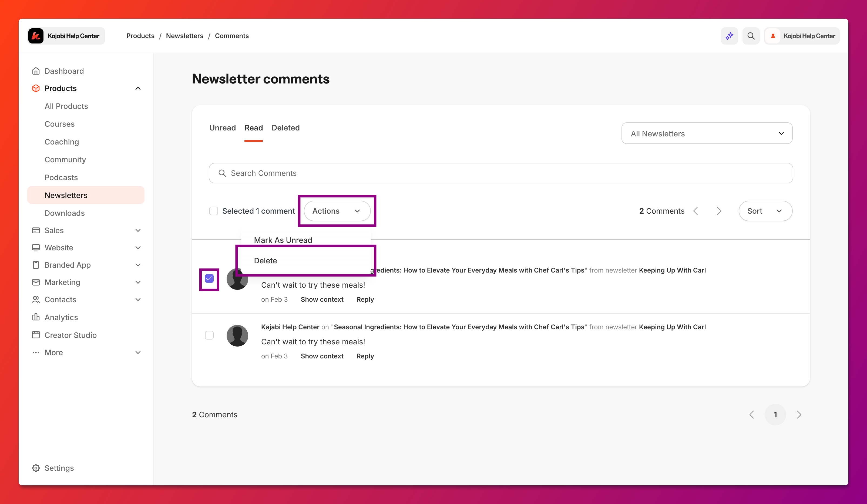This screenshot has width=867, height=504.
Task: Click the magnifier icon inside Search Comments
Action: 222,173
